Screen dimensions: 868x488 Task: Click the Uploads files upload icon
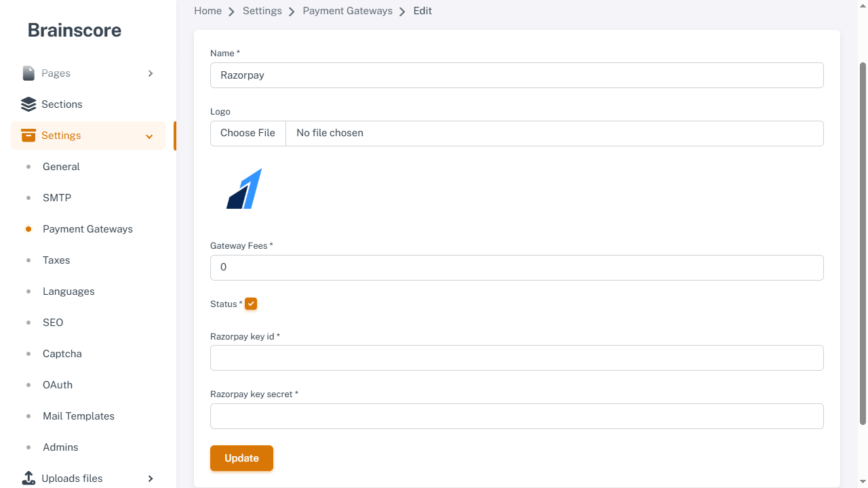(x=28, y=479)
